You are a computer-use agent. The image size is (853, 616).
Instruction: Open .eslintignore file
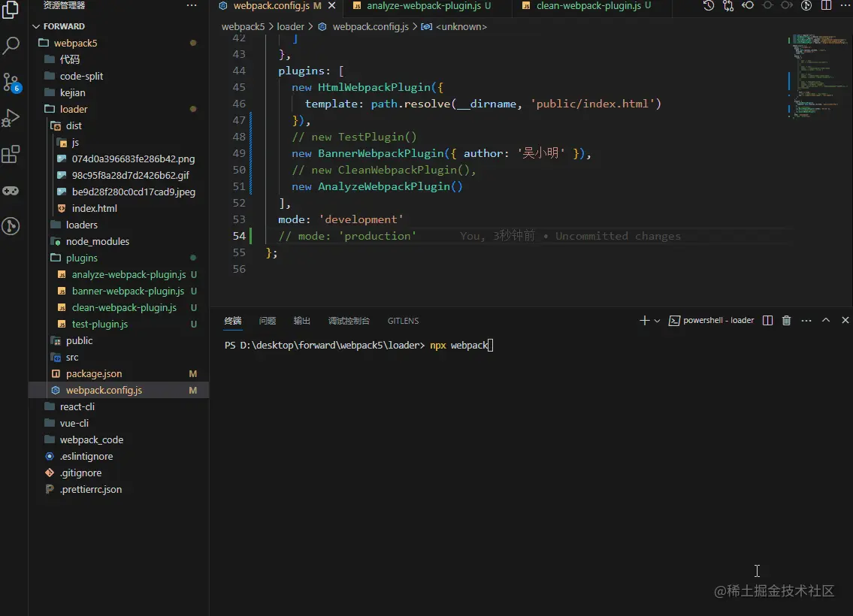point(119,456)
